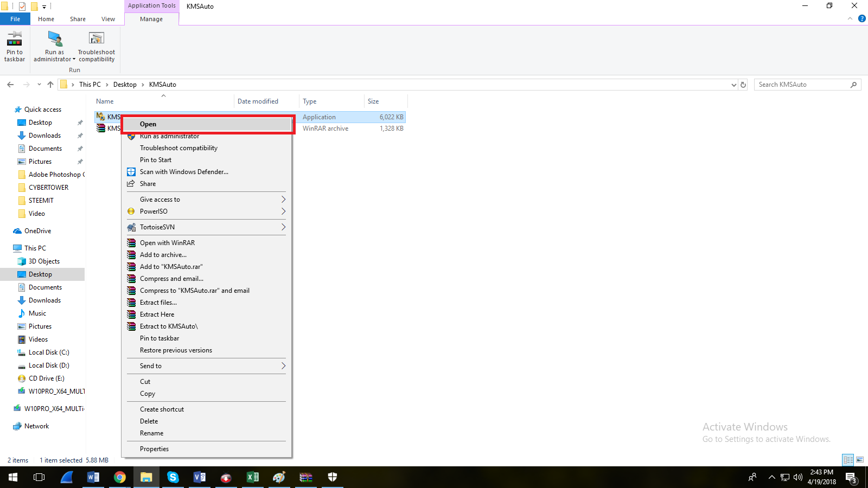Choose Copy in the context menu
868x488 pixels.
tap(207, 394)
